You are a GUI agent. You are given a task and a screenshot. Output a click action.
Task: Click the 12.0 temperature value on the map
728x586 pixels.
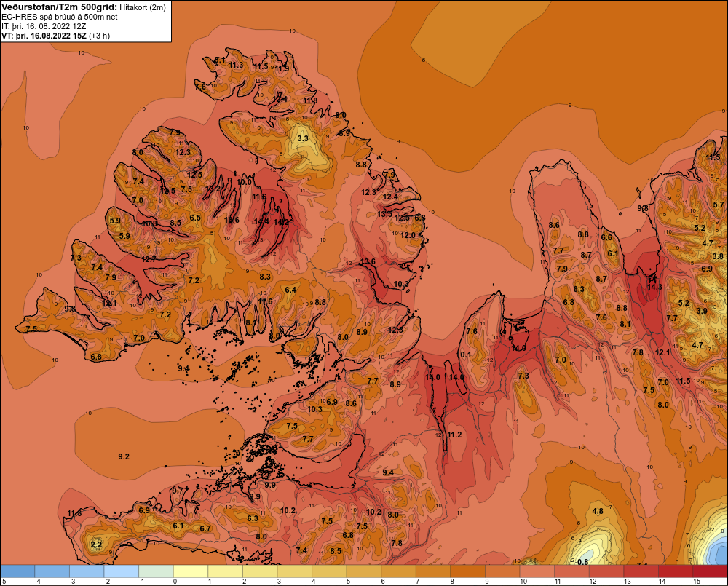[x=408, y=235]
